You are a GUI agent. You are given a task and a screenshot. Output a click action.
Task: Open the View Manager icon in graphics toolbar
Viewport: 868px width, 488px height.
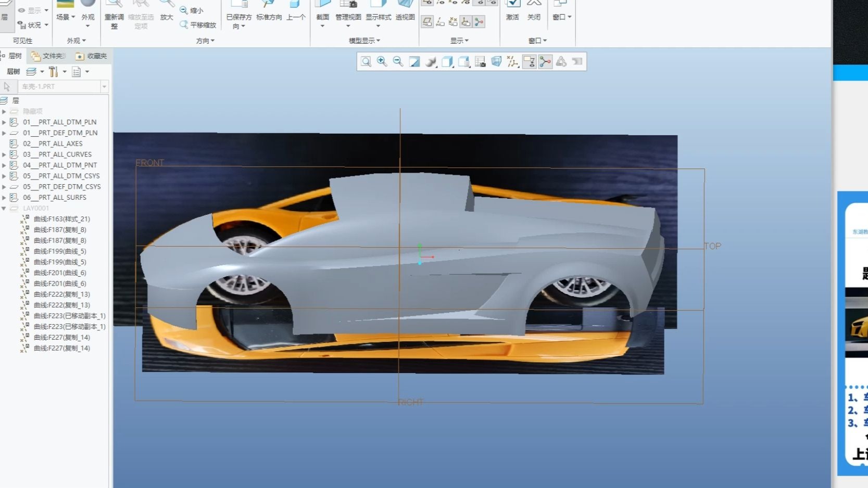[480, 62]
